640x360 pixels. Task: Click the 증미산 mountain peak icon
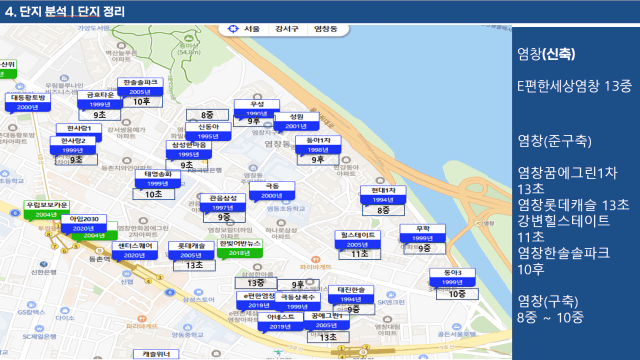[x=189, y=37]
